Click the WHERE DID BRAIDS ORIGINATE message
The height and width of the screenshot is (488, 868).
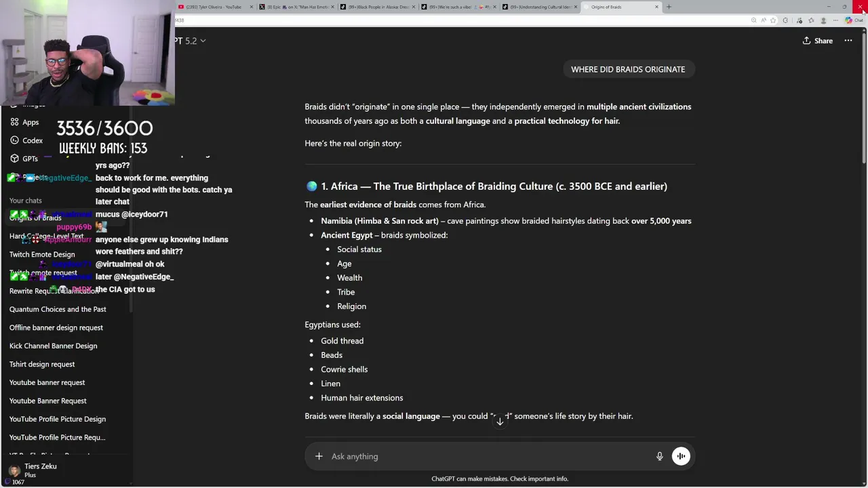click(x=628, y=69)
